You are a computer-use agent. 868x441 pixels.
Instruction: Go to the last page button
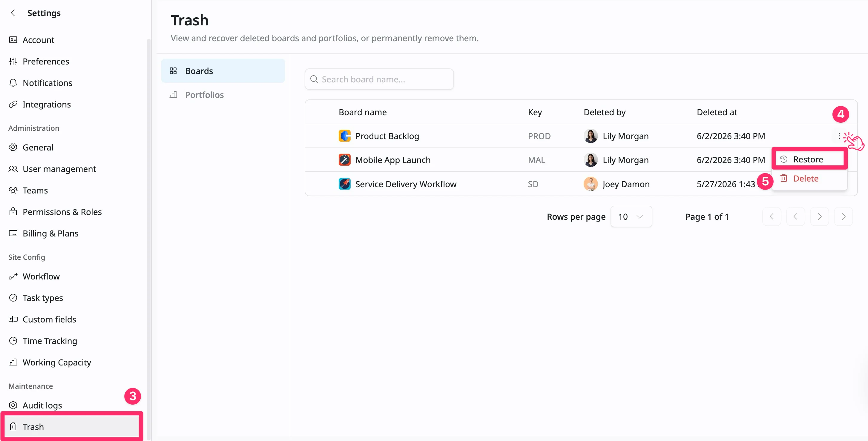844,217
